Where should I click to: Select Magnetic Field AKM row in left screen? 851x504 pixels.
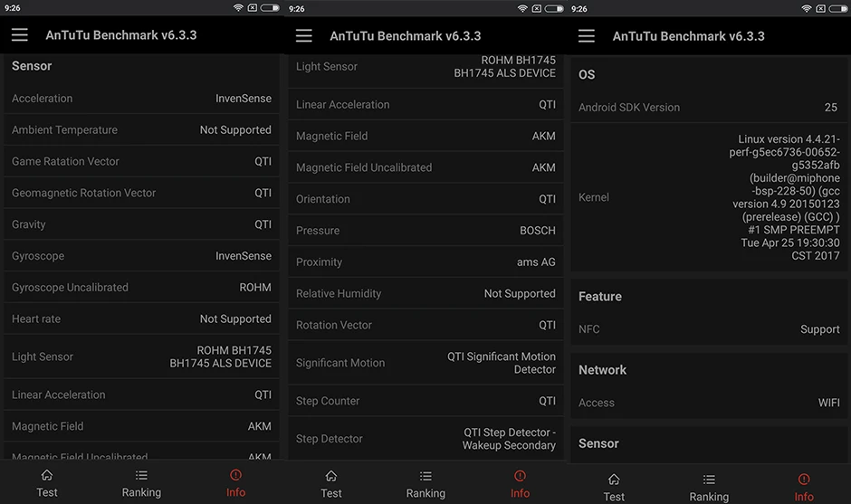coord(141,426)
